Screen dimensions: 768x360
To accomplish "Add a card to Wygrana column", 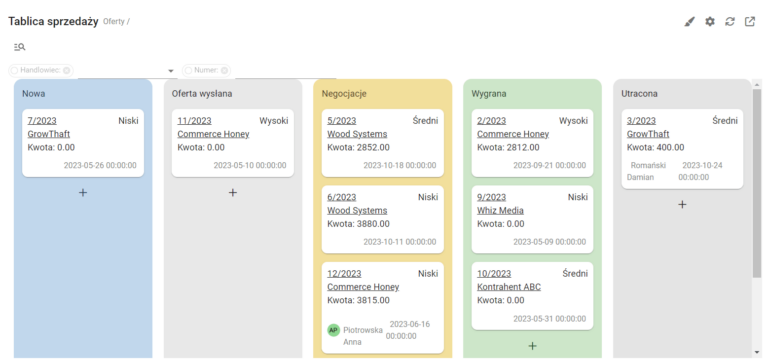I will 532,346.
